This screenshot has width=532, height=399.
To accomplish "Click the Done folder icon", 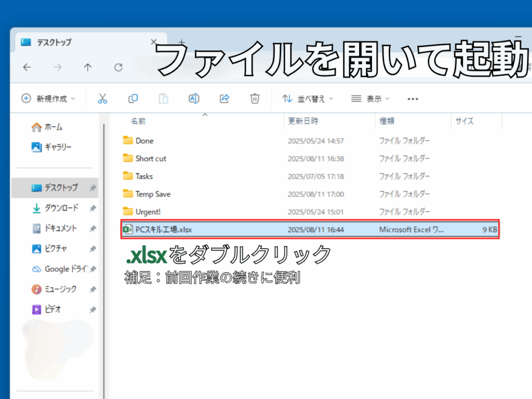I will [x=128, y=140].
